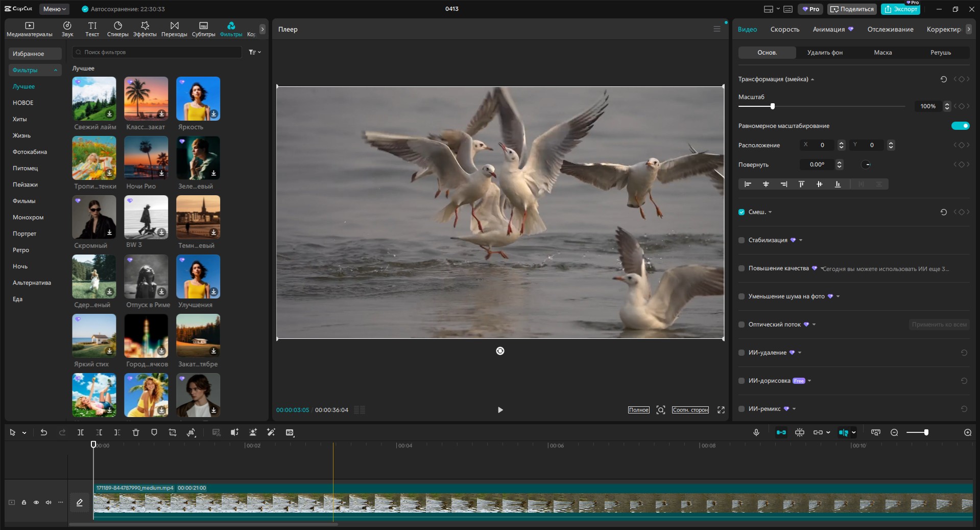The image size is (980, 530).
Task: Open the Stickers panel (Стикеры)
Action: coord(117,29)
